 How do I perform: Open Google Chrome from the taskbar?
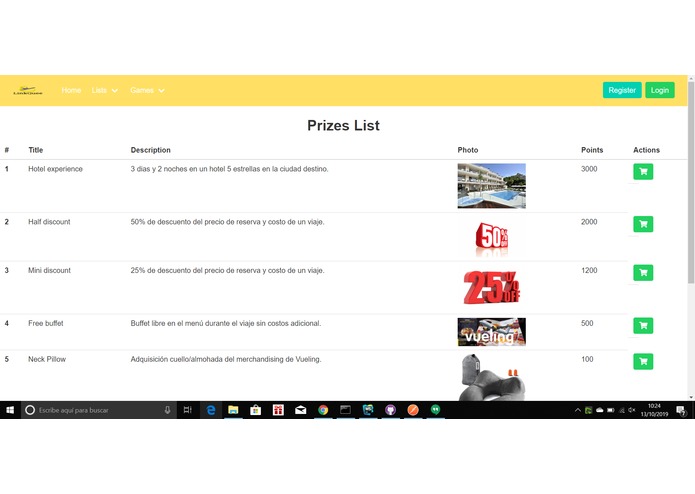tap(323, 410)
